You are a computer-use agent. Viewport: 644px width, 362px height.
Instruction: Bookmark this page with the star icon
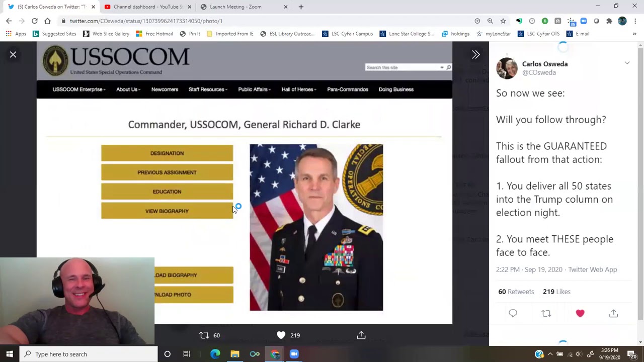503,21
